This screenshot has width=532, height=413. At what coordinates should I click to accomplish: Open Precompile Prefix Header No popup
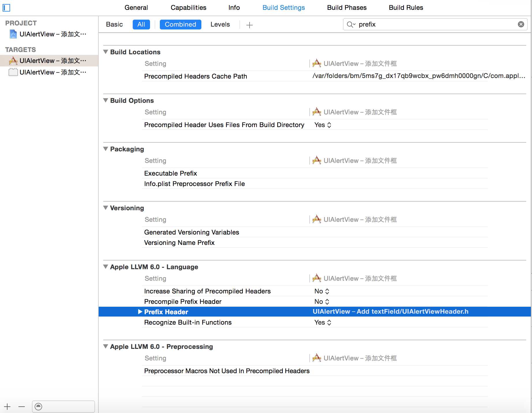click(x=322, y=302)
